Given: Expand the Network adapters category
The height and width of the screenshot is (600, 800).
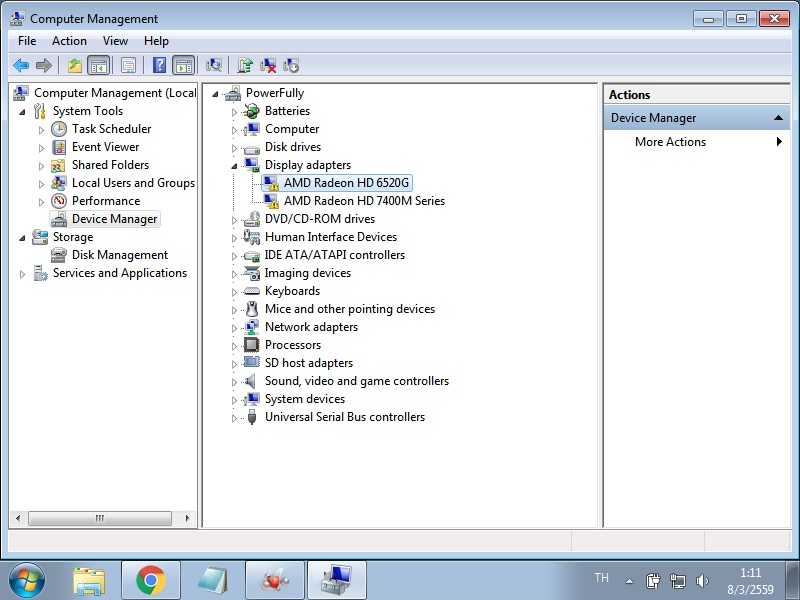Looking at the screenshot, I should [x=235, y=327].
